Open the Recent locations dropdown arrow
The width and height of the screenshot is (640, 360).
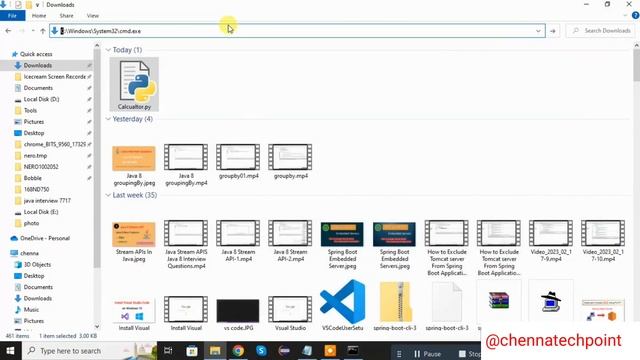point(33,31)
